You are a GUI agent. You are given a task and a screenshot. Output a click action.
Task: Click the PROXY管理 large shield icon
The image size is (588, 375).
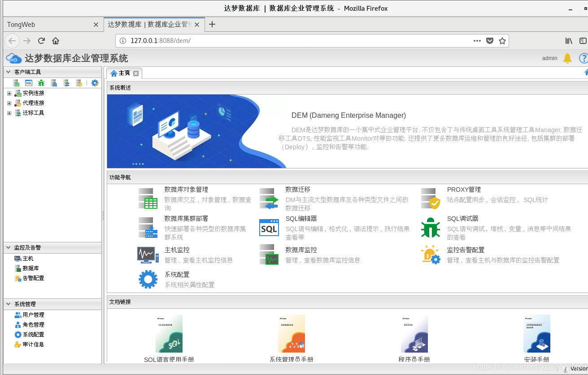pos(431,198)
